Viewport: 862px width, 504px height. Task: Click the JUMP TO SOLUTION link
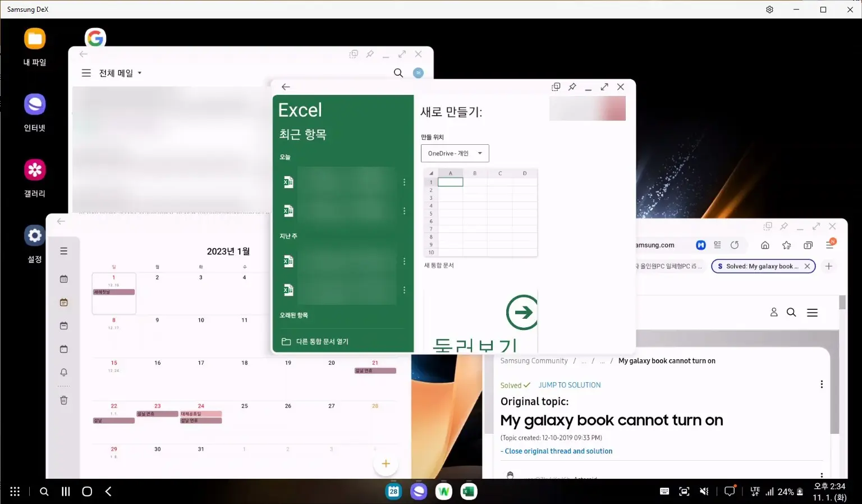[x=569, y=385]
